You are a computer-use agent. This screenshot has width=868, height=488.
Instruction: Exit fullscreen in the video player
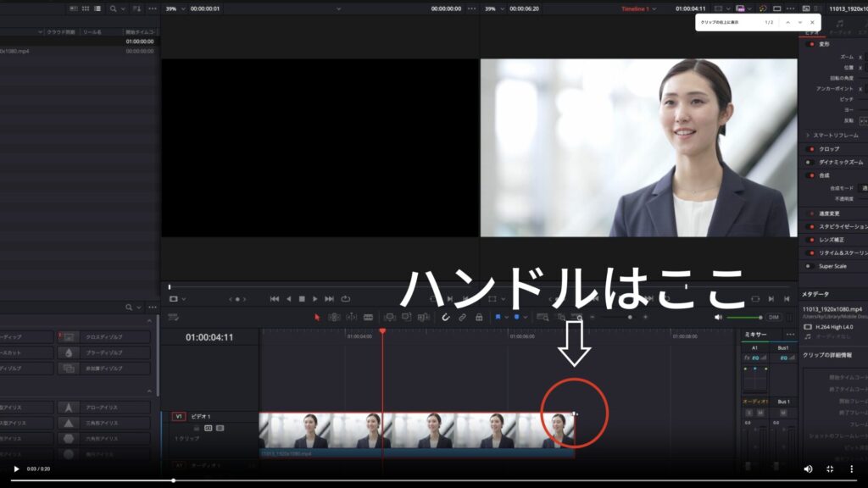[x=830, y=469]
